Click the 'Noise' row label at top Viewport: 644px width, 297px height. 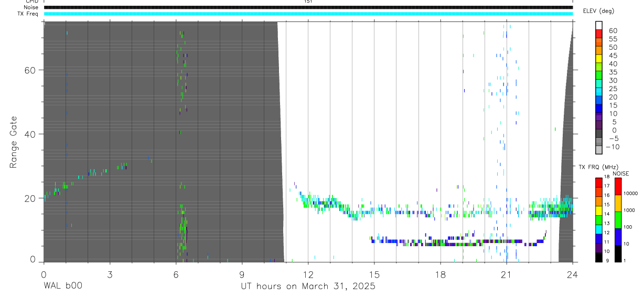32,7
